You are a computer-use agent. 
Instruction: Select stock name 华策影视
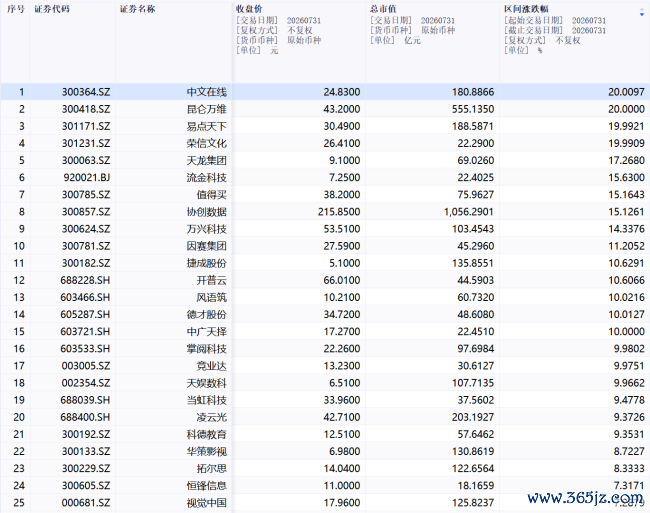[206, 451]
